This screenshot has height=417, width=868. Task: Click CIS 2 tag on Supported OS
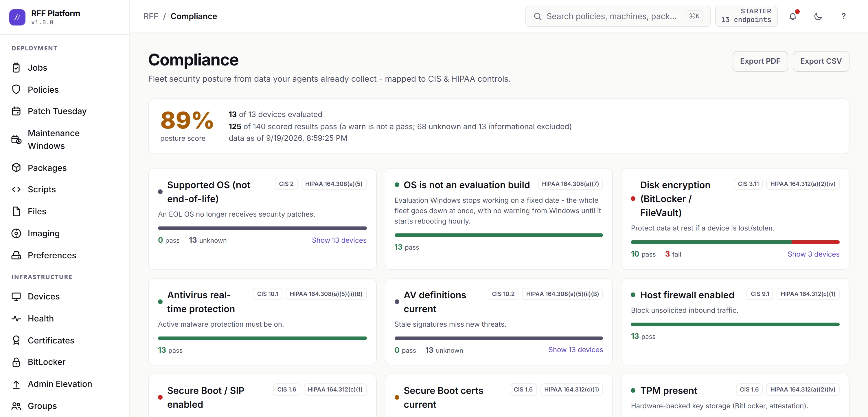(286, 184)
